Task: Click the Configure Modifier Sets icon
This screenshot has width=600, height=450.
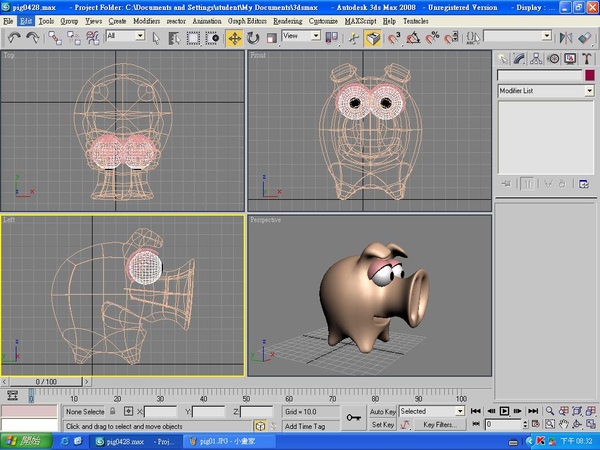Action: 582,183
